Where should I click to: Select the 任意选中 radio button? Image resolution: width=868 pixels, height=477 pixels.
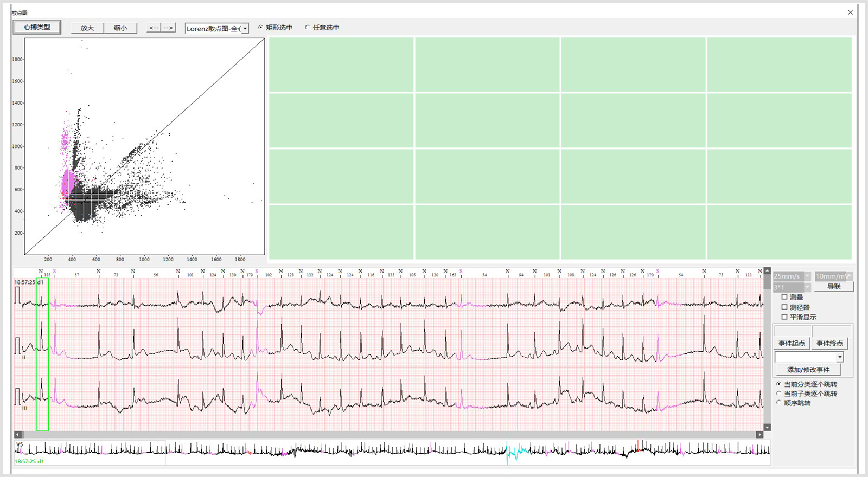(308, 28)
